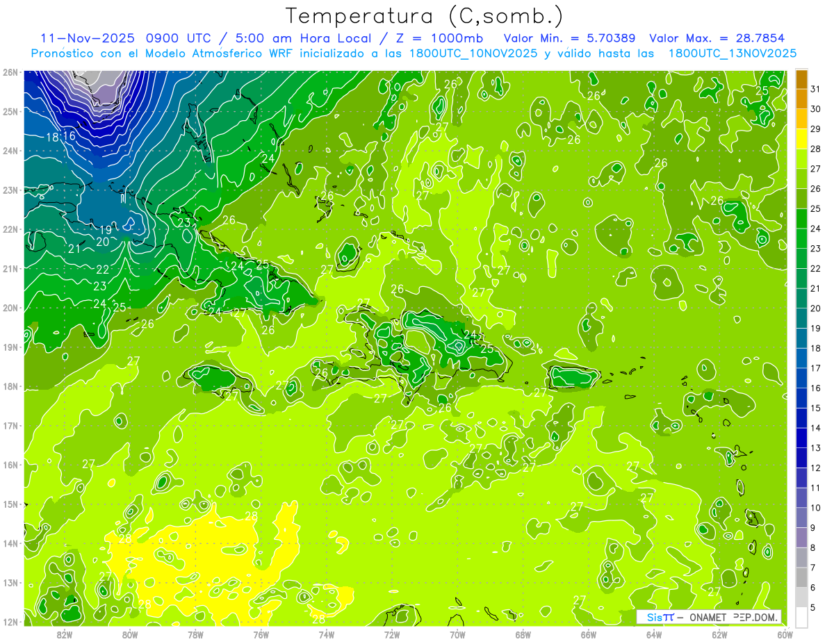Image resolution: width=834 pixels, height=644 pixels.
Task: Click the 74W longitude axis label
Action: (x=326, y=634)
